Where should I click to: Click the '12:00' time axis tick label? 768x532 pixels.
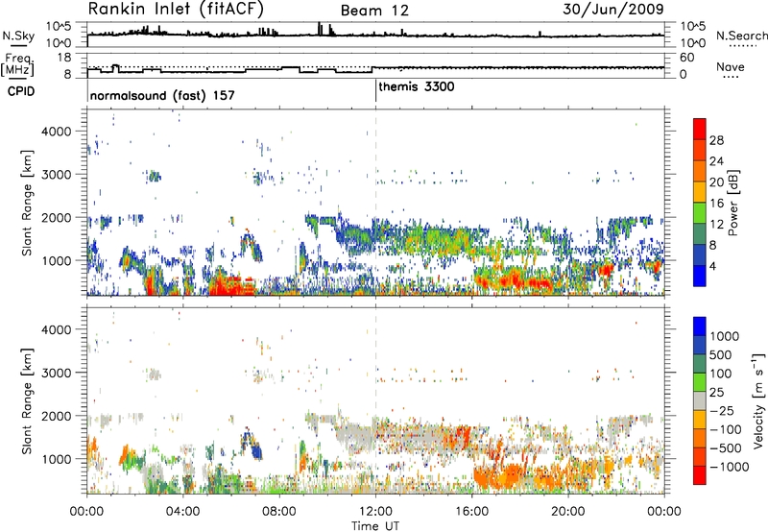pos(375,512)
